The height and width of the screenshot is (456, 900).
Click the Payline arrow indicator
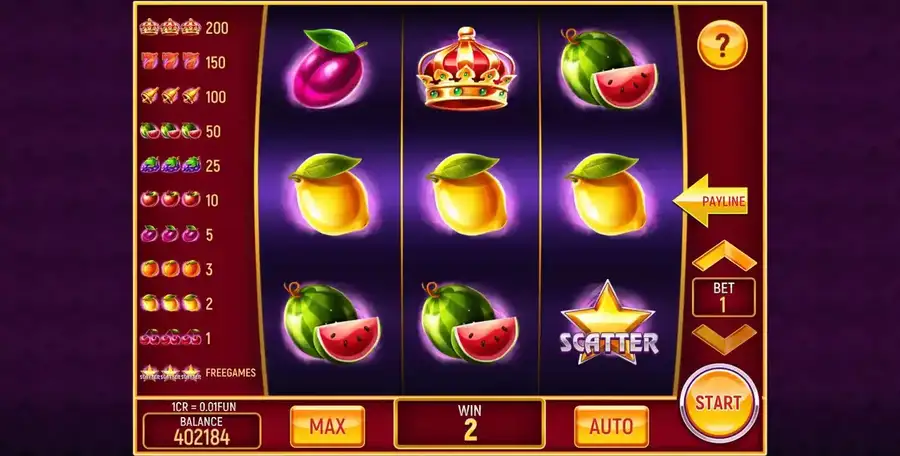pos(711,200)
